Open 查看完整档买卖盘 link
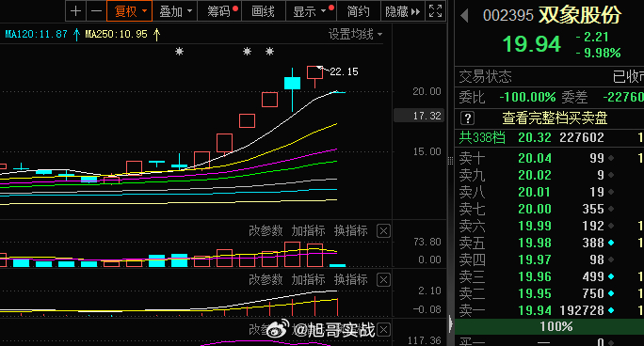This screenshot has width=644, height=346. tap(555, 118)
